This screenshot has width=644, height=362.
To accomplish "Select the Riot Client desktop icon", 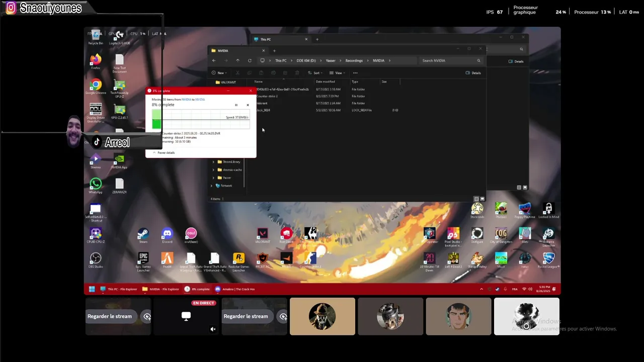I will coord(286,235).
